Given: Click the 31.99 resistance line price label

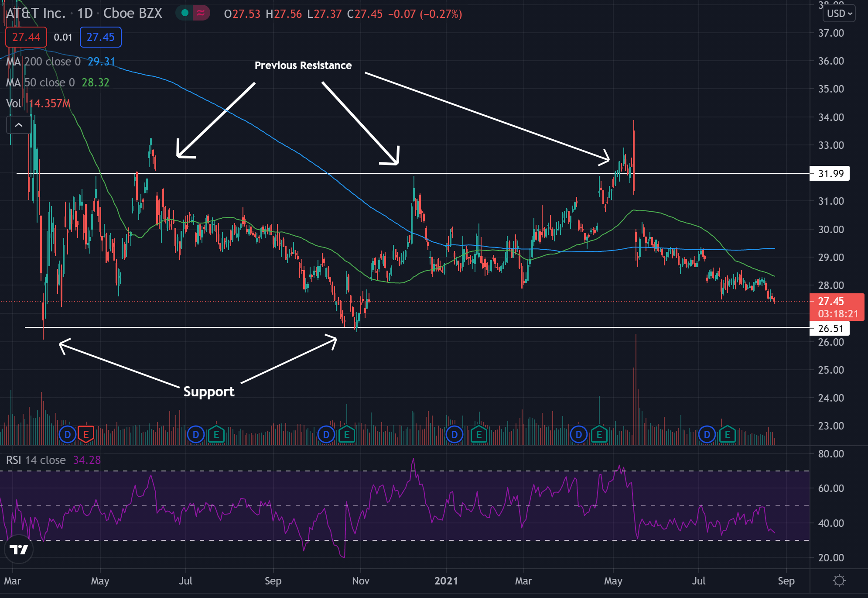Looking at the screenshot, I should [830, 173].
